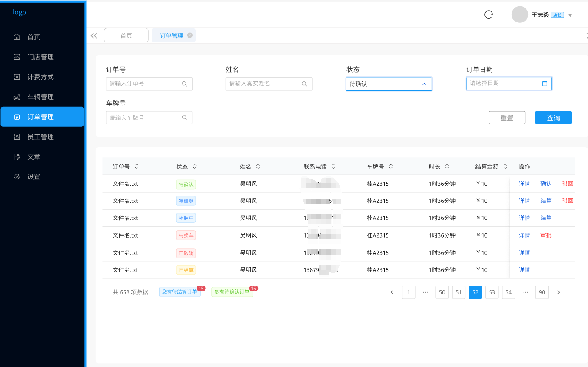Click the current page 52 button

pyautogui.click(x=475, y=292)
